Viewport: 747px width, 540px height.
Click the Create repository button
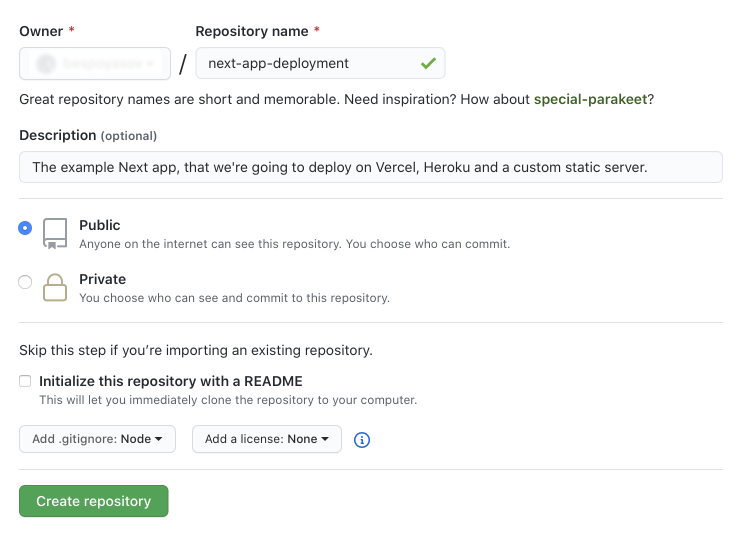point(94,501)
